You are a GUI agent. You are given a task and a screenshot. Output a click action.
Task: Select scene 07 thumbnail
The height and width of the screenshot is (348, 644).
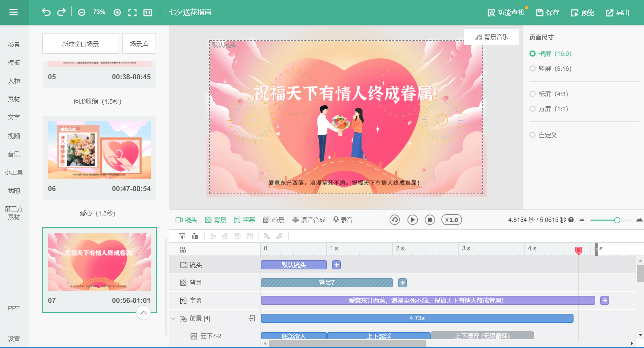click(99, 262)
